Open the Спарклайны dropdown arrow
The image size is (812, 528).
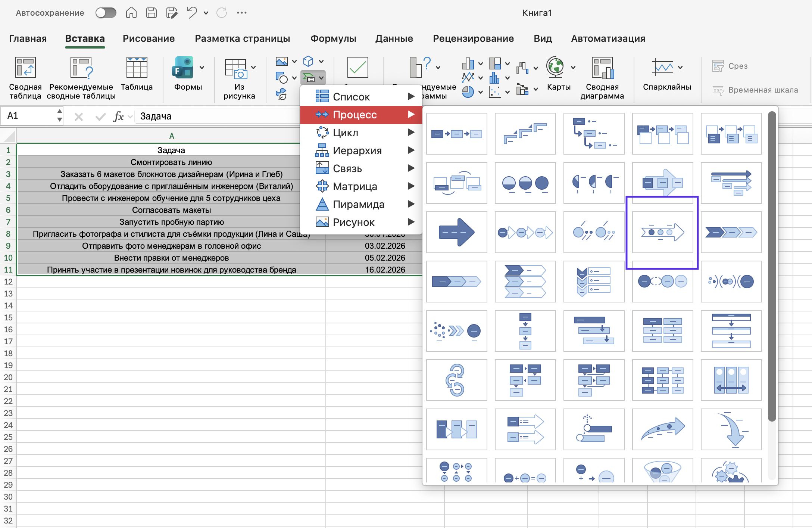[680, 68]
